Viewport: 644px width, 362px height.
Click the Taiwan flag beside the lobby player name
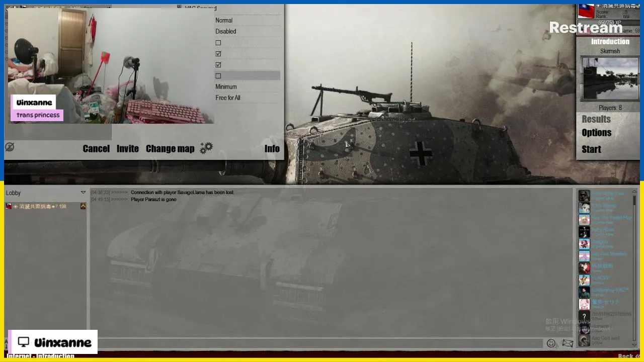pyautogui.click(x=9, y=206)
